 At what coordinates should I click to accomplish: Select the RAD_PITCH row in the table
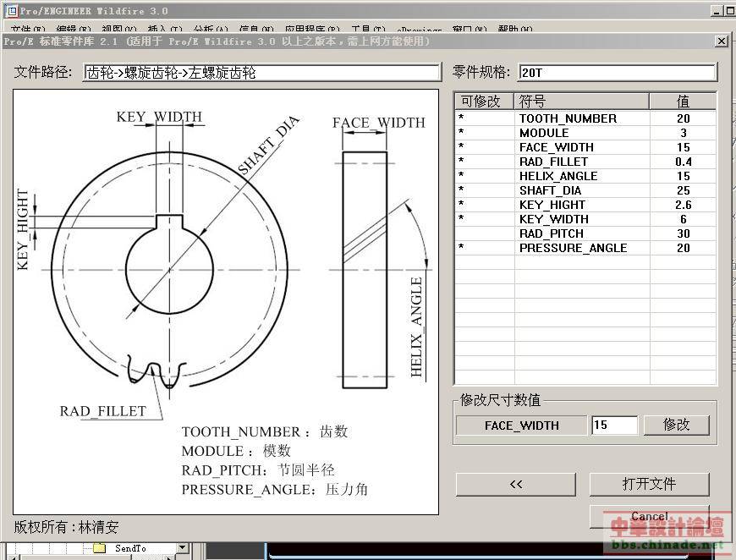[x=585, y=233]
